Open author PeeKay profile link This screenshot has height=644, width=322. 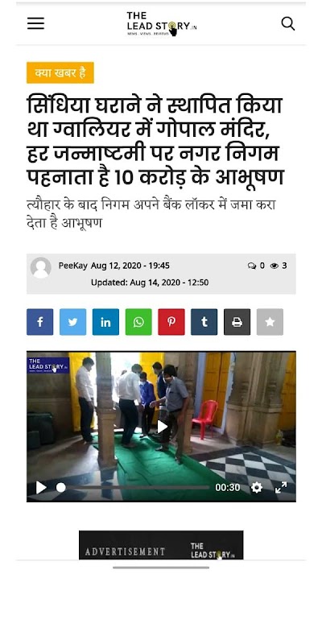(x=72, y=266)
